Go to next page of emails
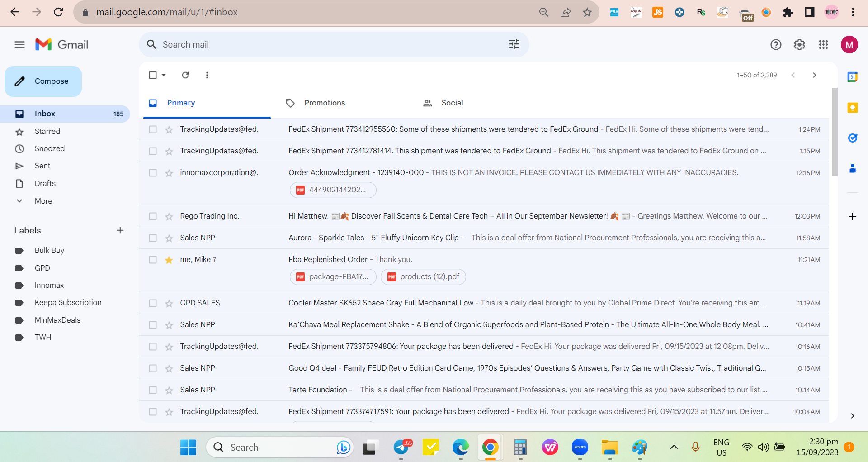Image resolution: width=868 pixels, height=462 pixels. pos(814,75)
